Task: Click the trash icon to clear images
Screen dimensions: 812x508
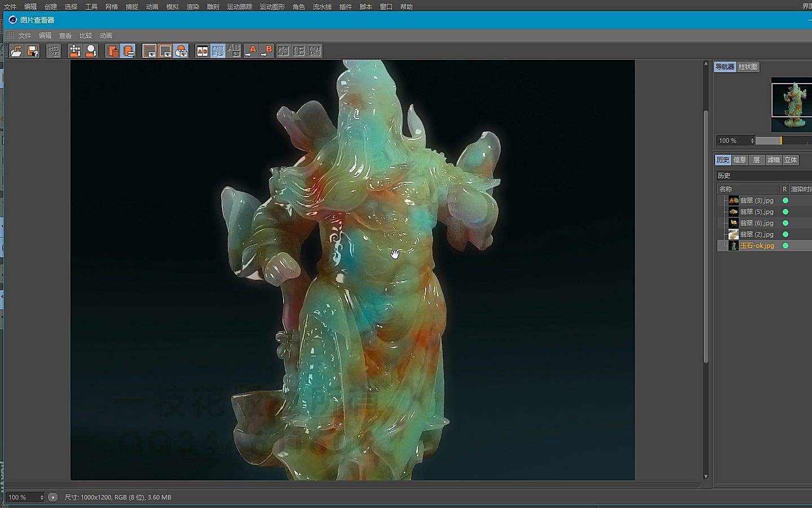Action: click(x=112, y=51)
